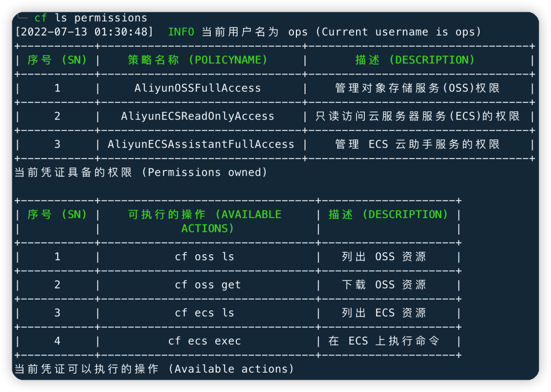Click the "列出 ECS 资源" description
The height and width of the screenshot is (392, 551).
click(x=384, y=313)
